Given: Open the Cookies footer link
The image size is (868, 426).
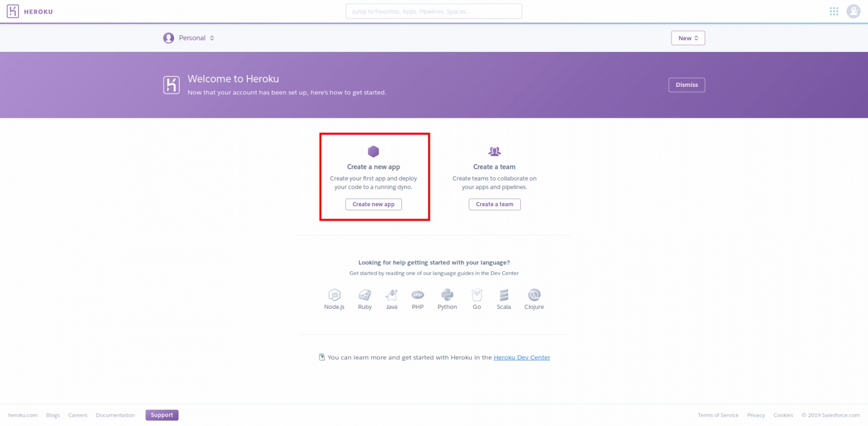Looking at the screenshot, I should (783, 415).
